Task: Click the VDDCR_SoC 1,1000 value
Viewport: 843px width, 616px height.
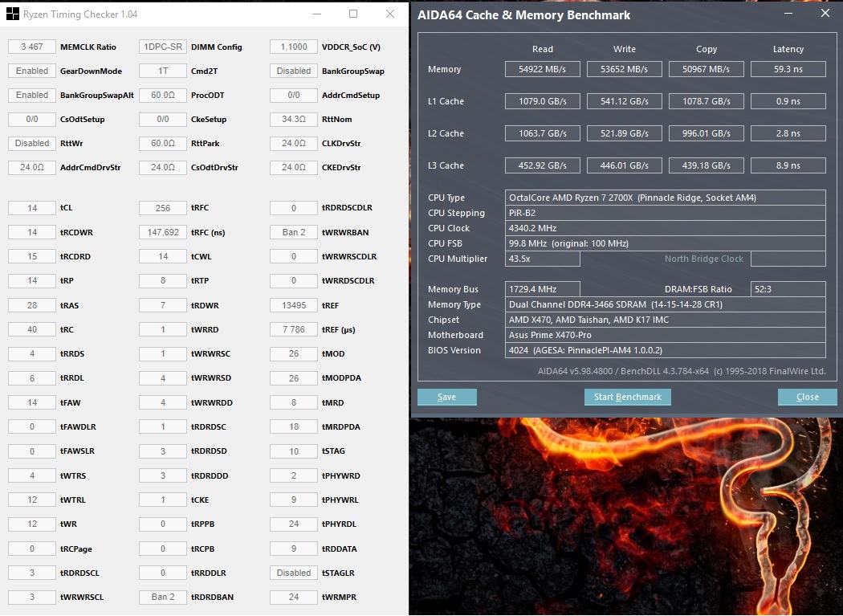Action: [294, 47]
